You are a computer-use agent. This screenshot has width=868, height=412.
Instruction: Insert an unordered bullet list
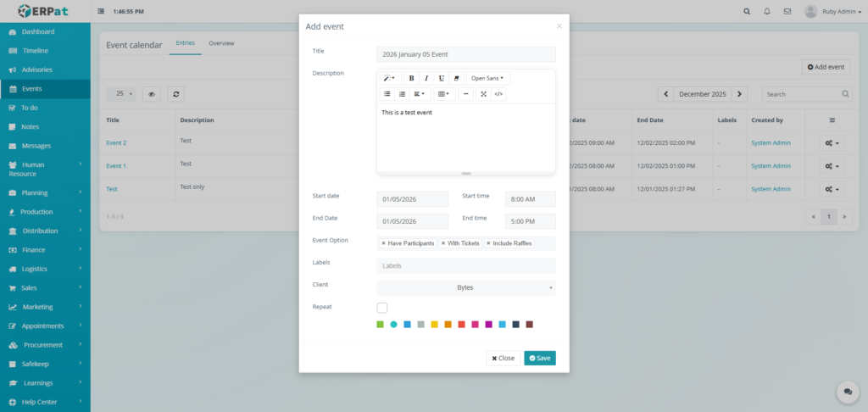(387, 94)
